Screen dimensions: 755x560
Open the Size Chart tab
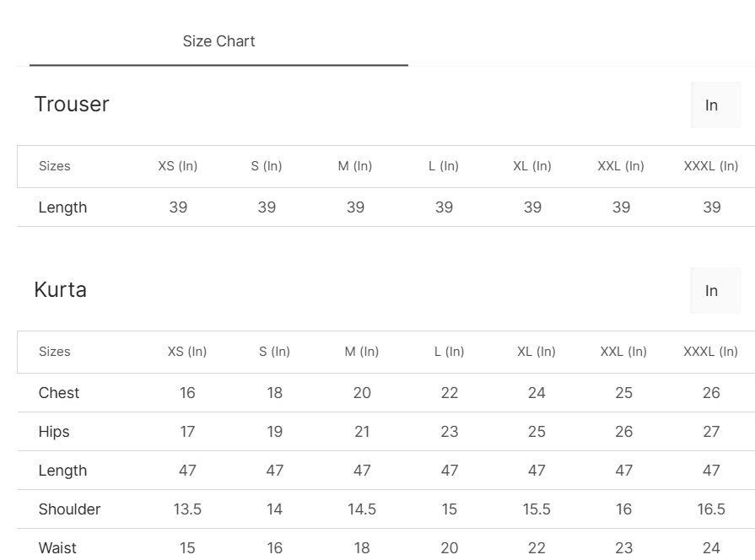click(x=218, y=41)
